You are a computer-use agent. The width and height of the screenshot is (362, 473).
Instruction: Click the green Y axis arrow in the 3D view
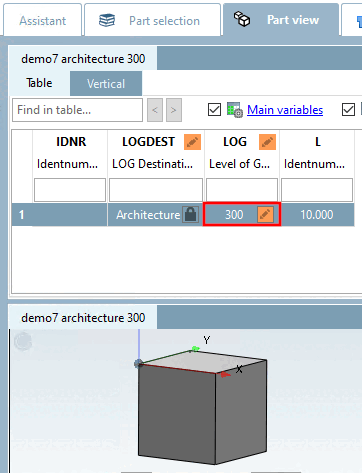195,349
